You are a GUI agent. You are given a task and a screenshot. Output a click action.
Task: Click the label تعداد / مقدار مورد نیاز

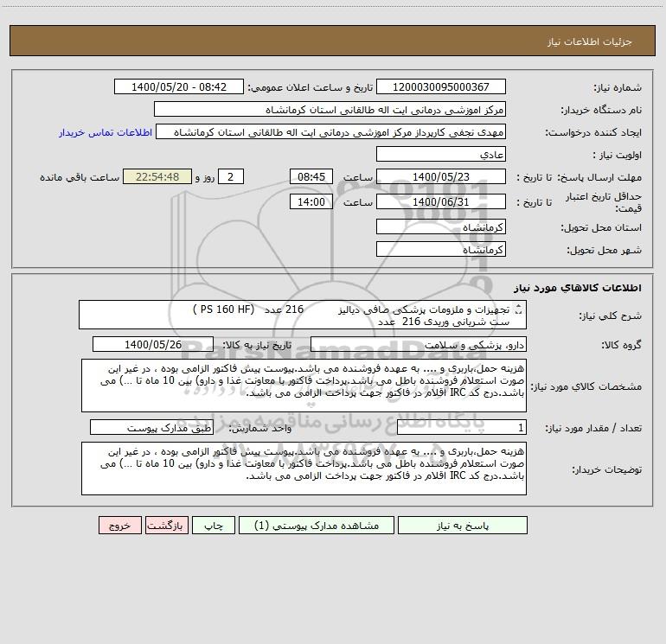click(x=593, y=429)
